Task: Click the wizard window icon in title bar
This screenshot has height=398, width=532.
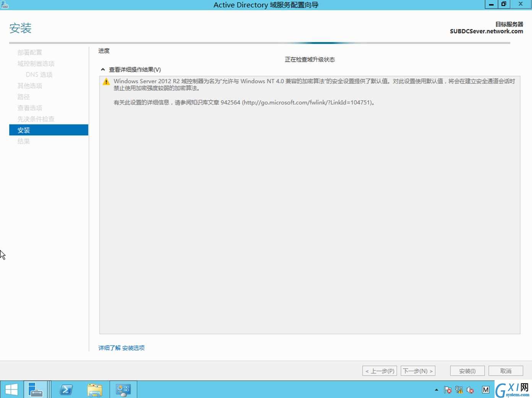Action: [x=4, y=5]
